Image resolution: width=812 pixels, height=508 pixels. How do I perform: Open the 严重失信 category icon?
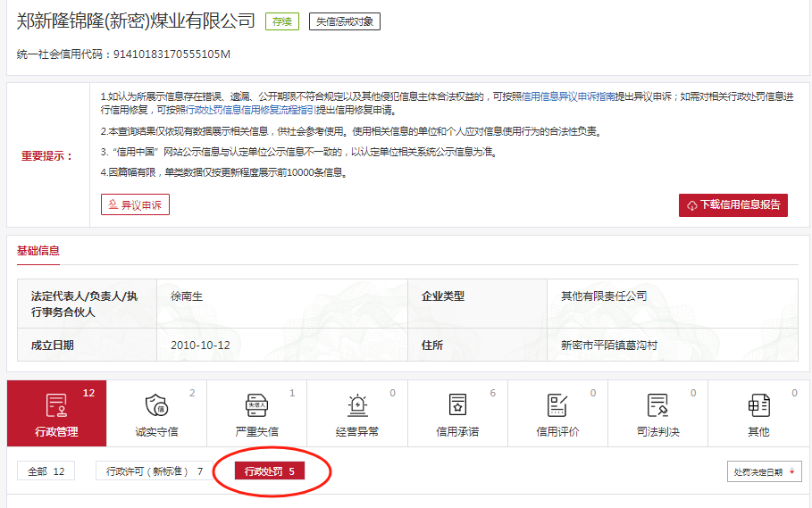tap(257, 405)
